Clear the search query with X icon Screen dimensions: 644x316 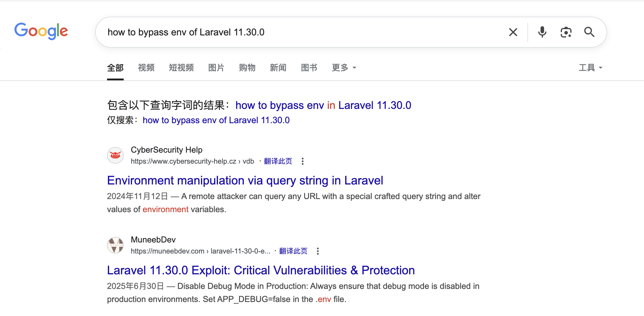[x=513, y=32]
